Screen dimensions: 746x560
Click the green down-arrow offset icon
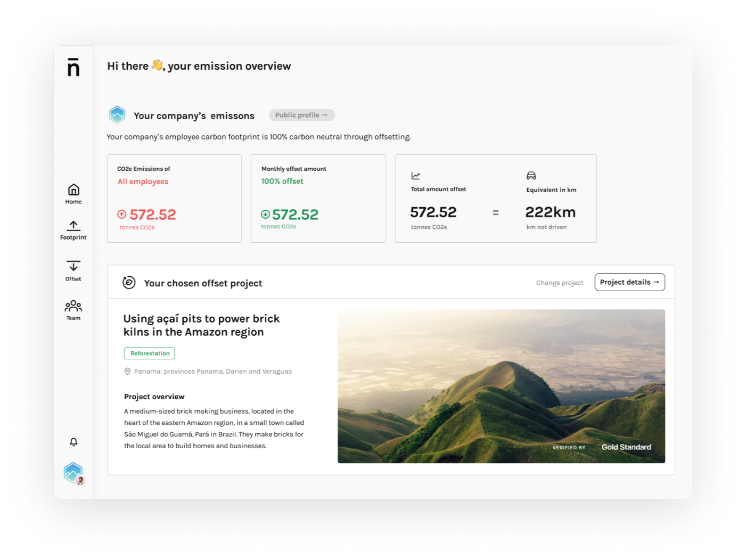265,214
